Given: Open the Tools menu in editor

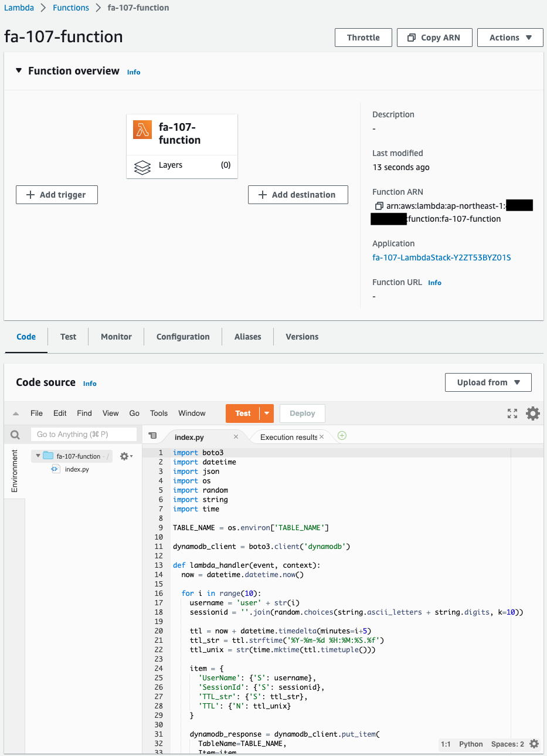Looking at the screenshot, I should [x=159, y=413].
